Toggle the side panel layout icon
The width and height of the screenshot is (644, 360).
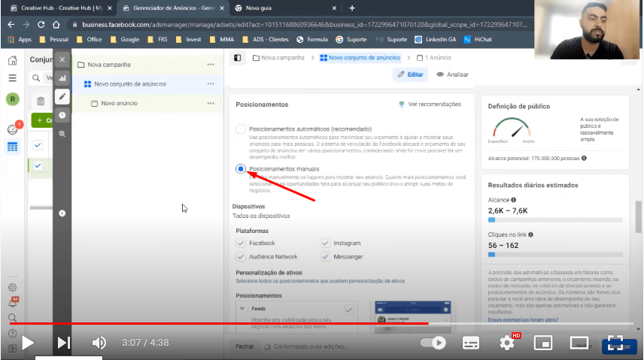(238, 58)
